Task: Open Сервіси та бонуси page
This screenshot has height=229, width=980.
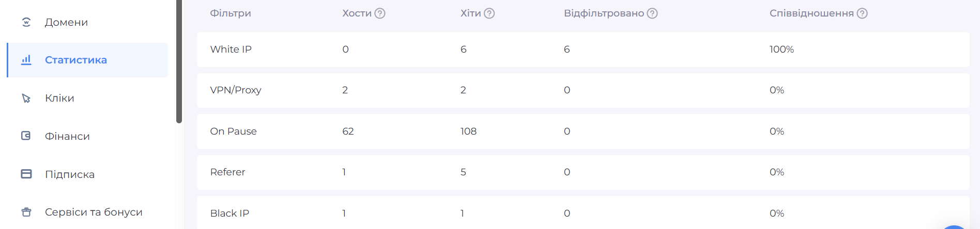Action: coord(94,212)
